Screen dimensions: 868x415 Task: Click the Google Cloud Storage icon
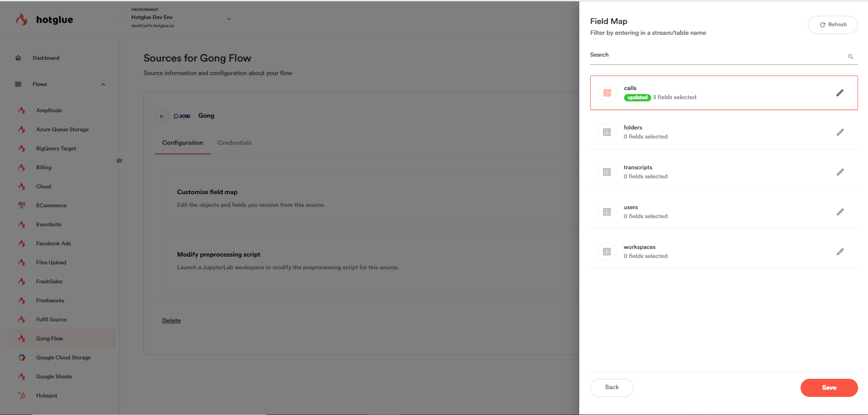pyautogui.click(x=21, y=358)
